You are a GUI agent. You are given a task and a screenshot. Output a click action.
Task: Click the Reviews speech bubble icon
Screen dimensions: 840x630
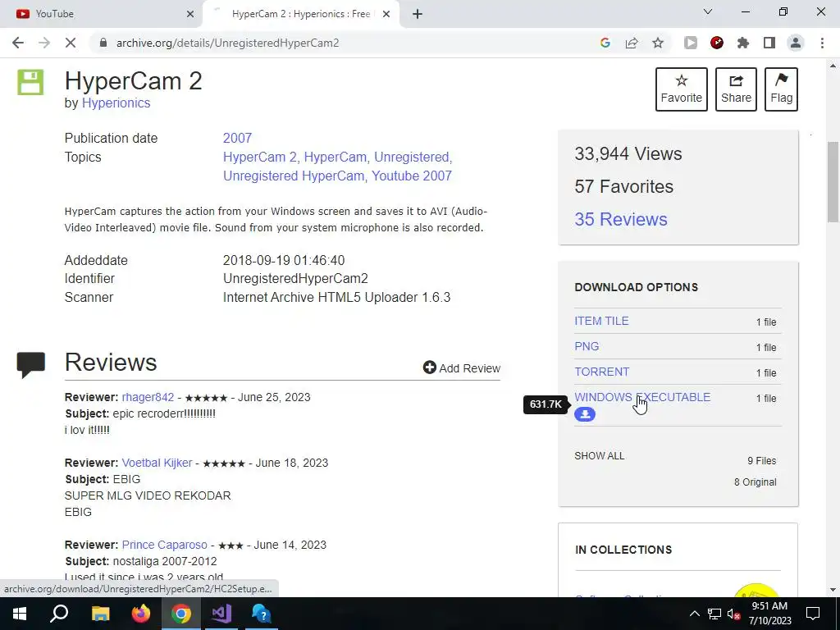(x=30, y=365)
